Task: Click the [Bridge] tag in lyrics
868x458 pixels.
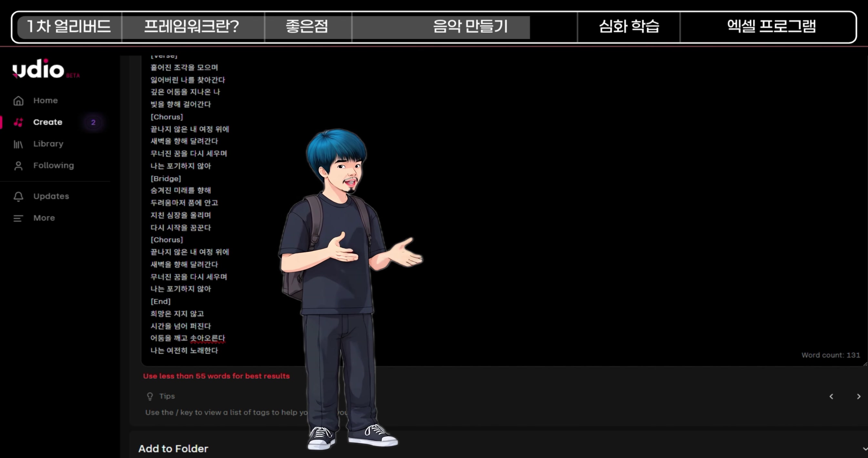Action: (x=166, y=179)
